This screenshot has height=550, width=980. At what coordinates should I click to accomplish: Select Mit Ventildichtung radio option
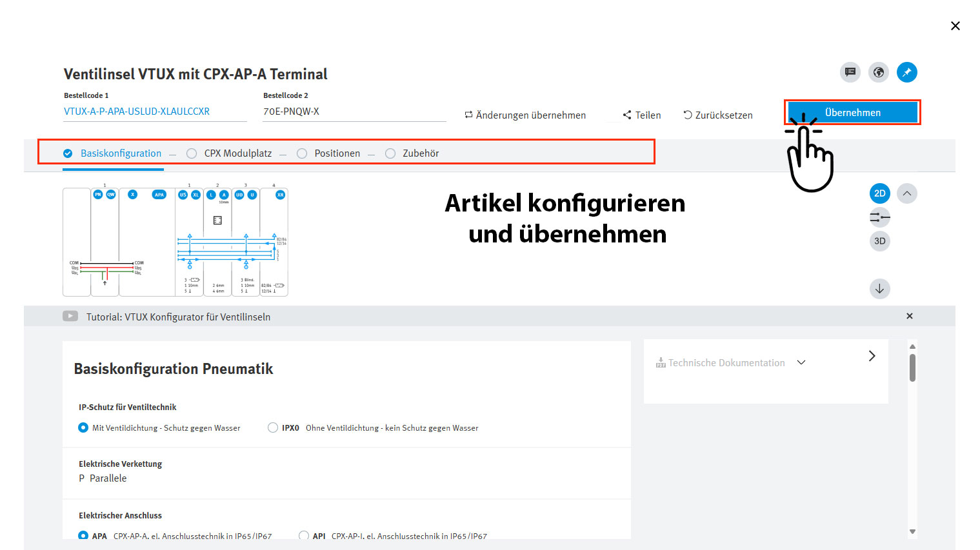(x=83, y=427)
